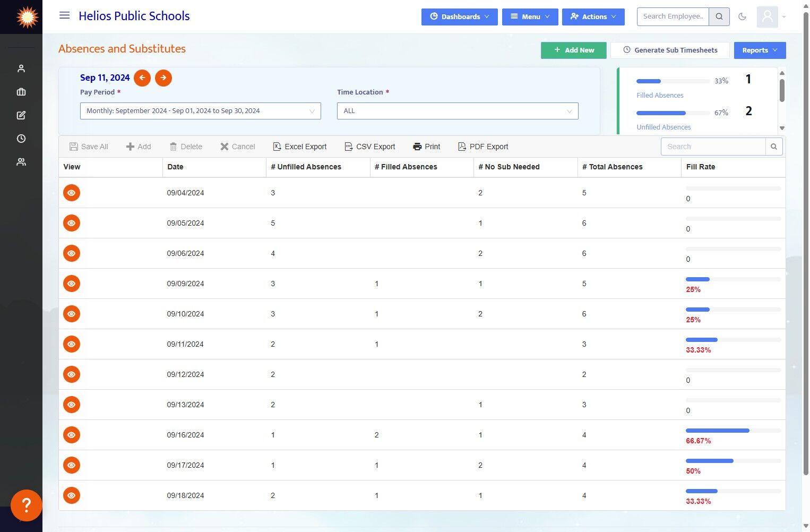The width and height of the screenshot is (810, 532).
Task: Go to previous date with left arrow
Action: tap(142, 78)
